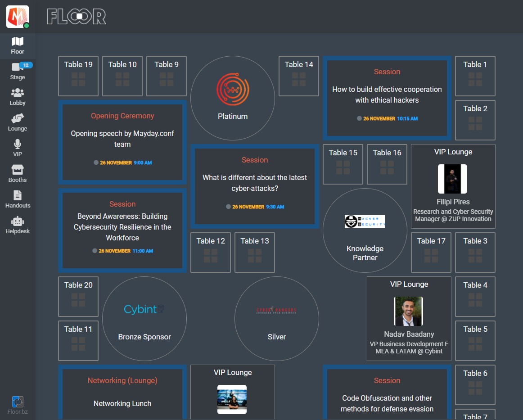This screenshot has height=420, width=523.
Task: Join Table 15
Action: click(x=343, y=164)
